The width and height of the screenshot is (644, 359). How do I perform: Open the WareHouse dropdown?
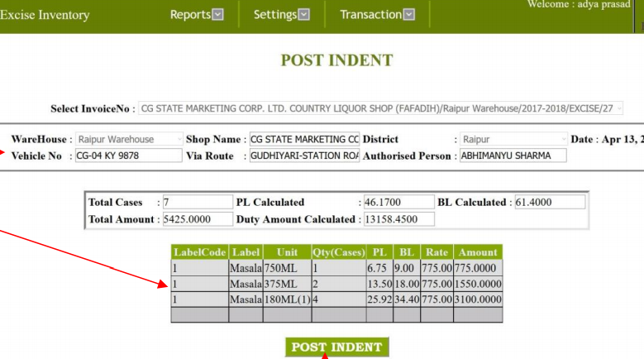[x=129, y=139]
